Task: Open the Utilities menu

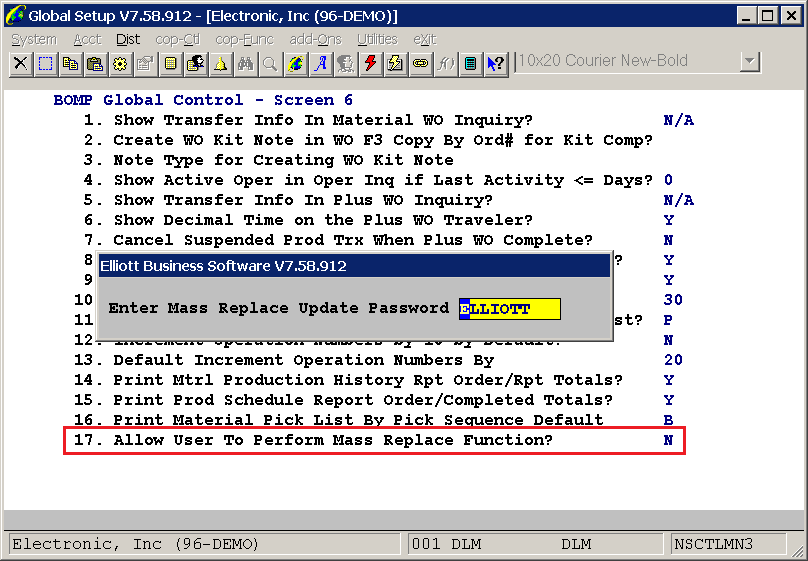Action: pyautogui.click(x=377, y=40)
